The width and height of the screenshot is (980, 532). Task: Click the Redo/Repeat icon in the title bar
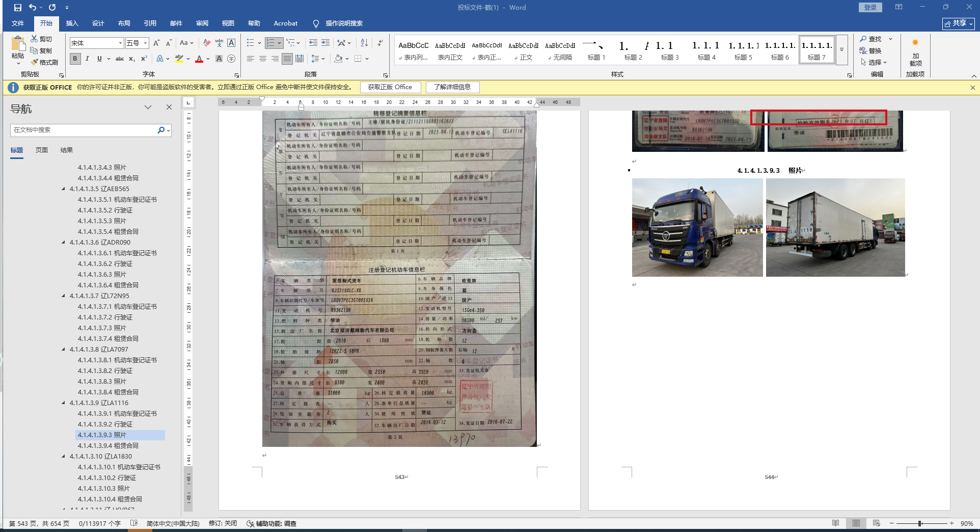point(52,8)
